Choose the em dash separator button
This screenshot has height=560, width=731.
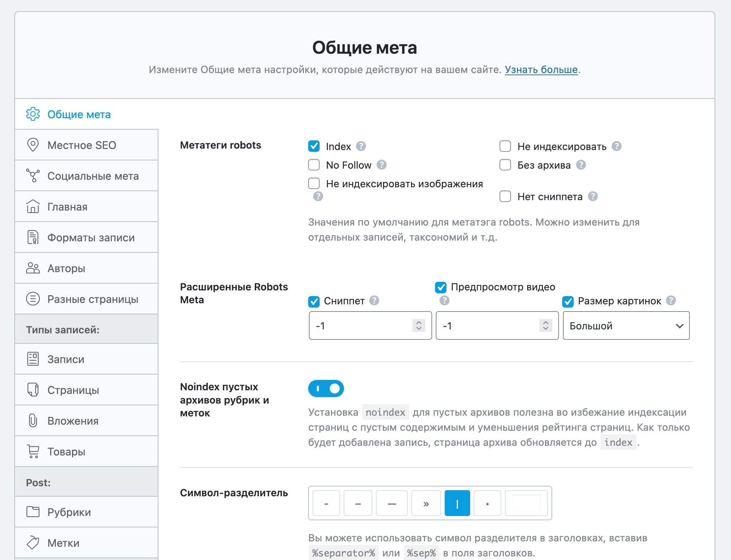click(x=392, y=503)
